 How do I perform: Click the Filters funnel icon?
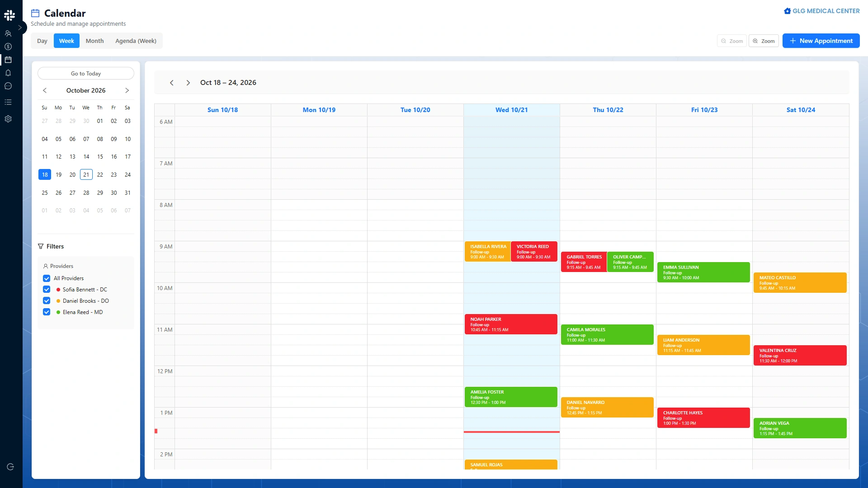click(41, 246)
